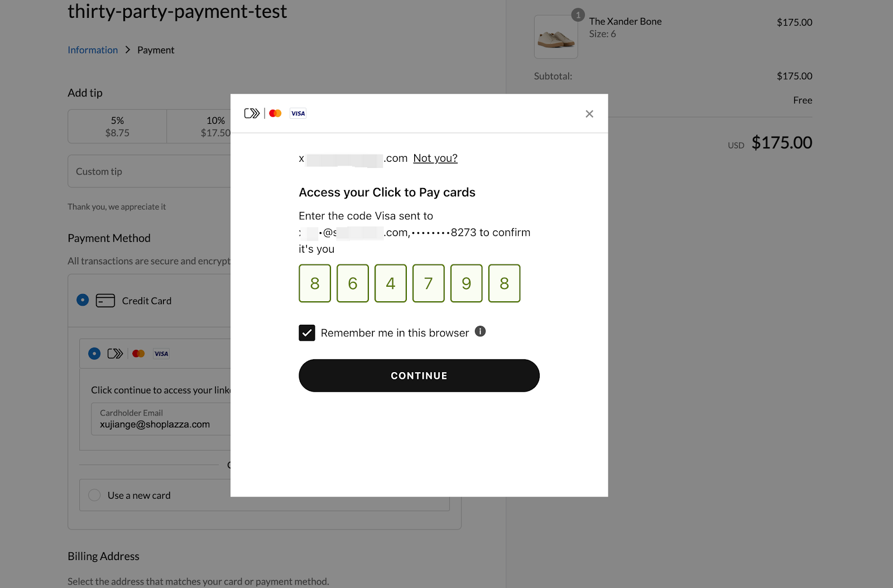Screen dimensions: 893x588
Task: Open The Xander Bone product thumbnail
Action: [x=556, y=37]
